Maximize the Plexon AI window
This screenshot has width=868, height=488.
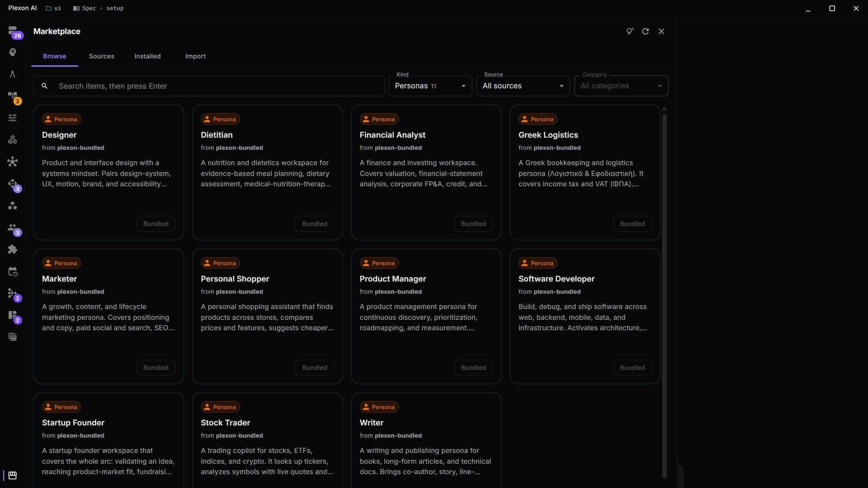[832, 8]
